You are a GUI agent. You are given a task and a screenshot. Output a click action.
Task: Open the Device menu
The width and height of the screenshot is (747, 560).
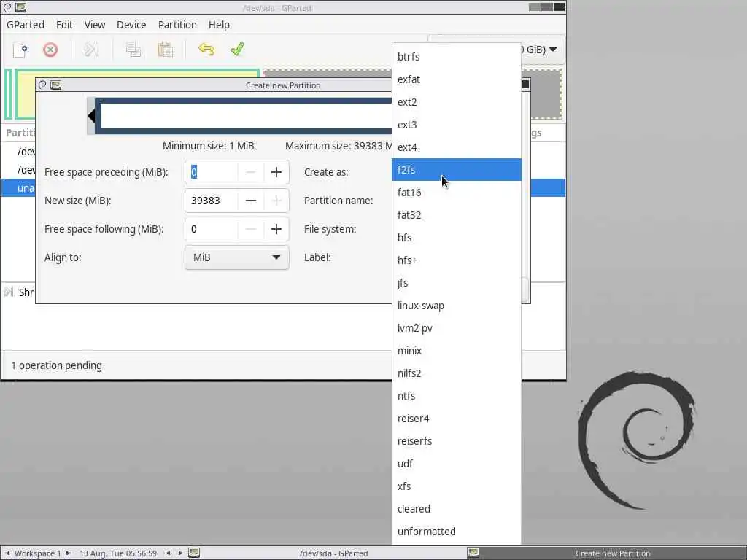[131, 25]
